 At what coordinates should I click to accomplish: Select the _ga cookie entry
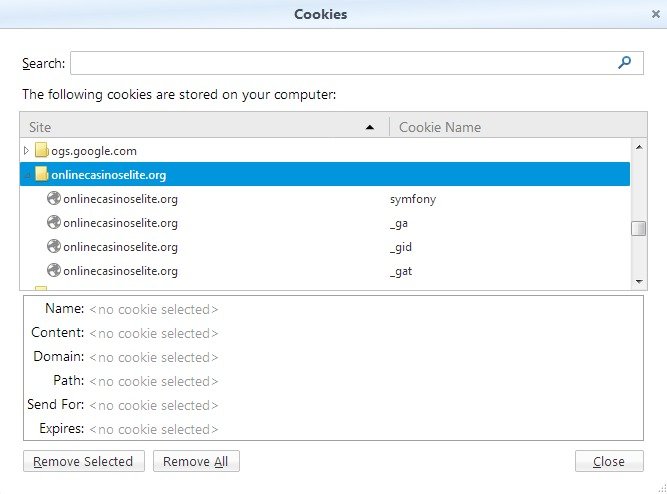tap(325, 222)
